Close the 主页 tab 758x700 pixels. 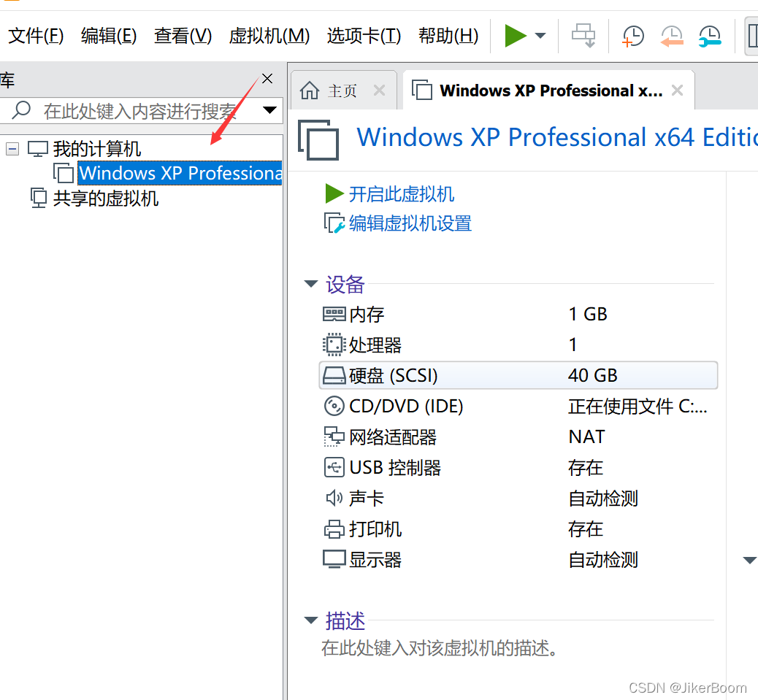point(380,91)
